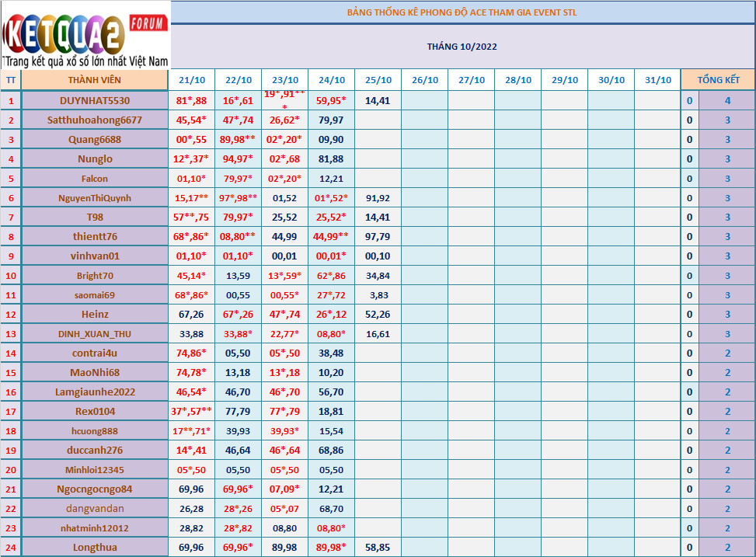Click the table title mentioning EVENT STL
756x557 pixels.
pyautogui.click(x=462, y=12)
